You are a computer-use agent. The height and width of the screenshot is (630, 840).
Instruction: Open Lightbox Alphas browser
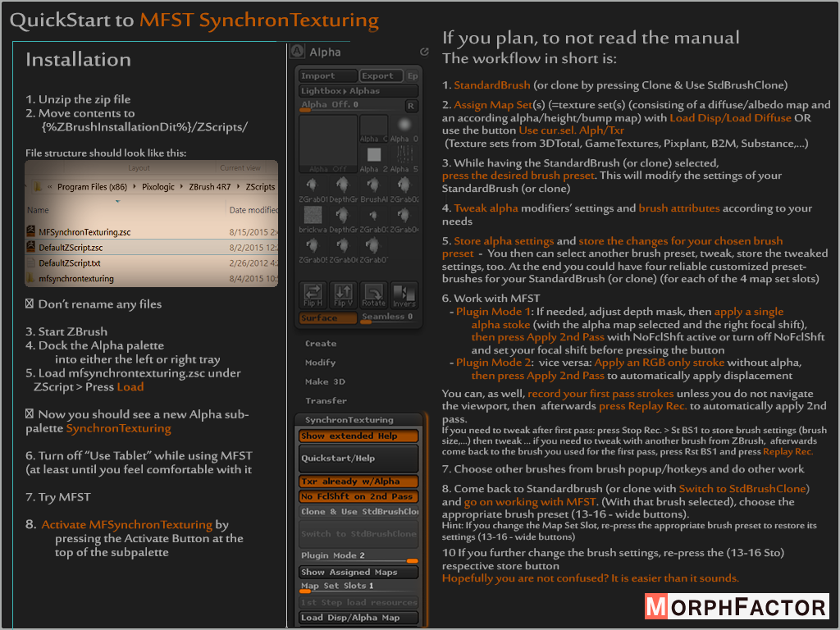(x=359, y=90)
